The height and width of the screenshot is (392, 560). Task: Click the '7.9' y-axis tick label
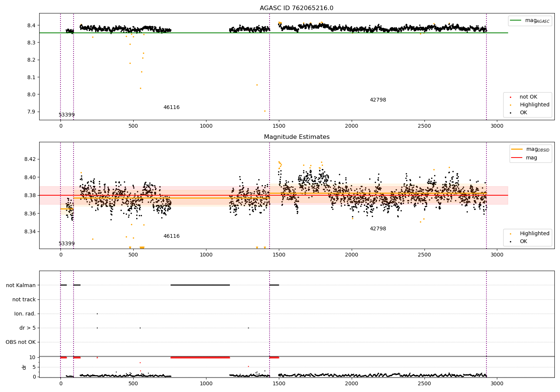[x=31, y=112]
